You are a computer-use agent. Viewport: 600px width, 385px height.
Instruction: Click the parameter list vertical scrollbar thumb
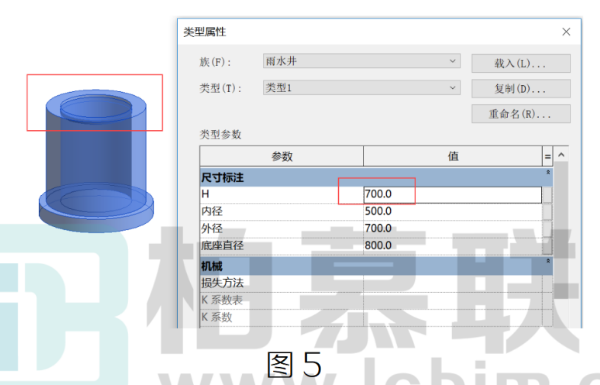(x=561, y=230)
